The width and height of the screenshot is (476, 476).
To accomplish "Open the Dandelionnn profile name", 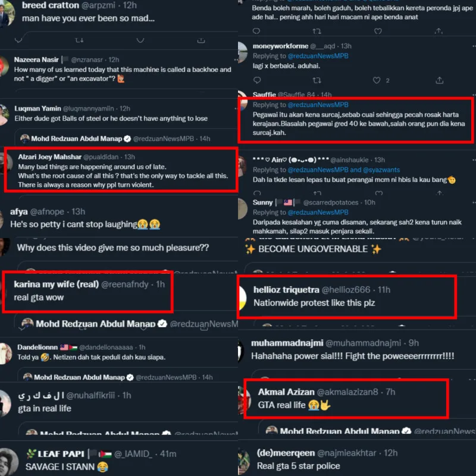I will click(37, 347).
